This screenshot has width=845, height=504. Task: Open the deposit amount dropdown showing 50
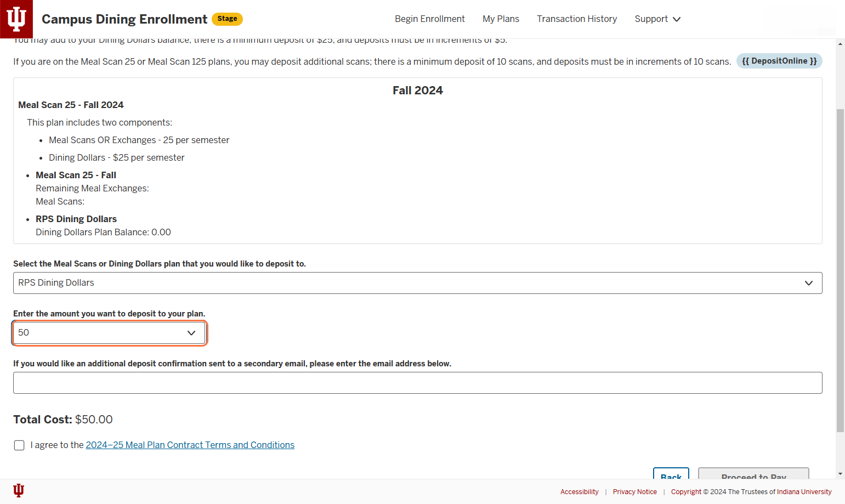coord(109,333)
